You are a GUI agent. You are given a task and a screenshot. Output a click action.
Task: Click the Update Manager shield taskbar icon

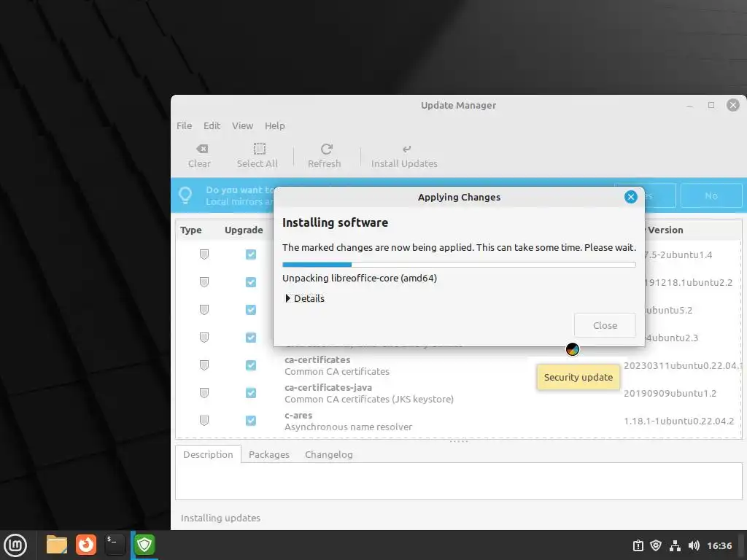[144, 545]
